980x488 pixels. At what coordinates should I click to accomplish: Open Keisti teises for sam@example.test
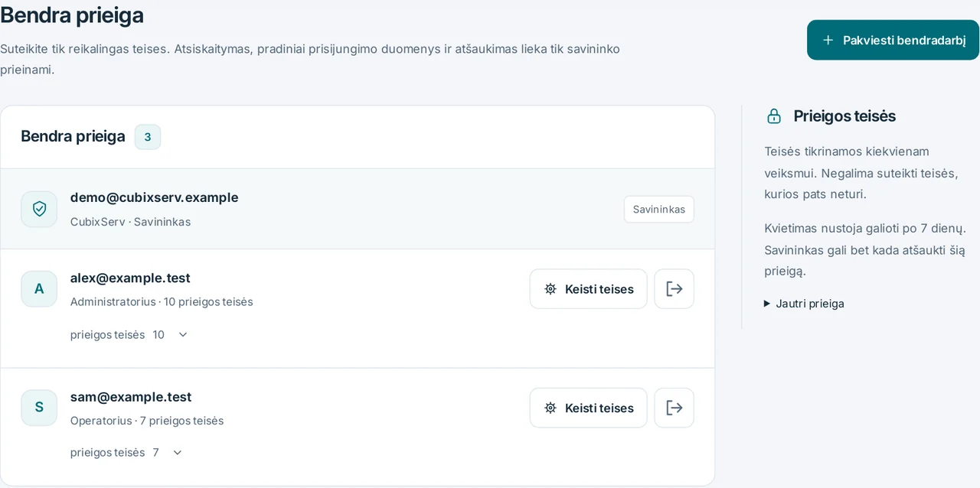click(588, 408)
